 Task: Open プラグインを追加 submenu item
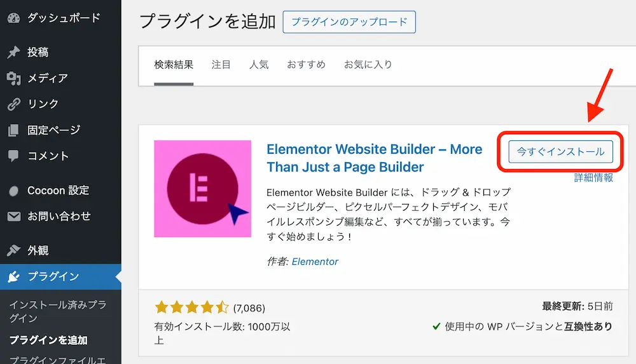point(48,340)
